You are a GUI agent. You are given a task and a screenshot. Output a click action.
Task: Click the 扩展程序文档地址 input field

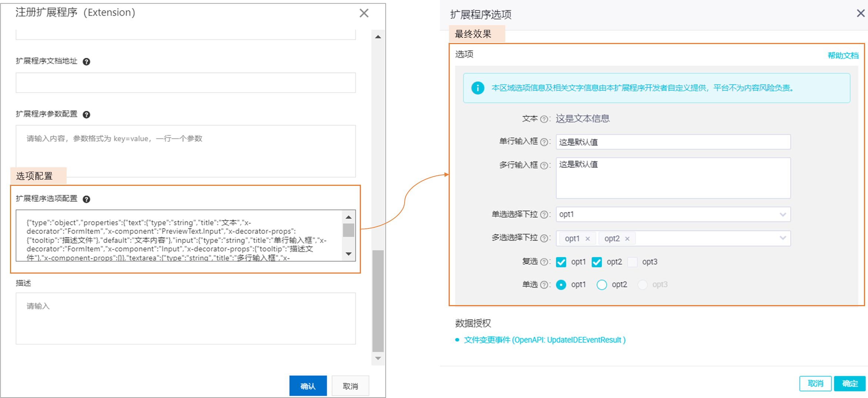(x=186, y=83)
